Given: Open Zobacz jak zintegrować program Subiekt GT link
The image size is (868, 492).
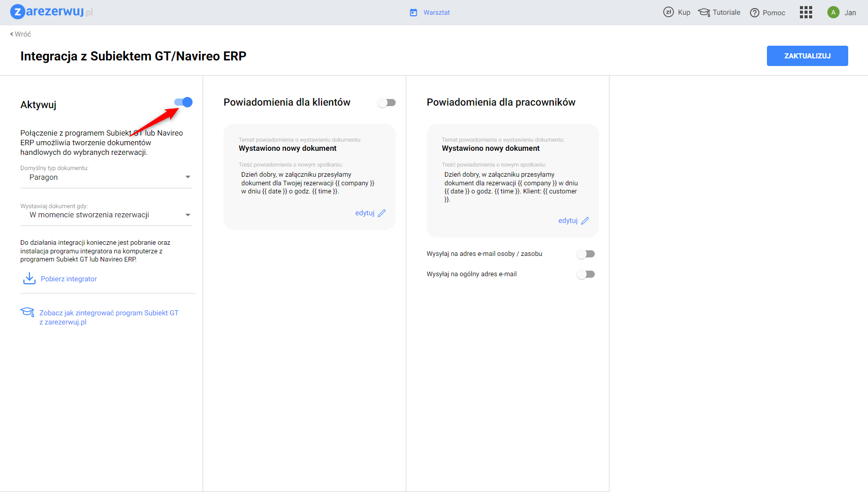Looking at the screenshot, I should (x=109, y=317).
